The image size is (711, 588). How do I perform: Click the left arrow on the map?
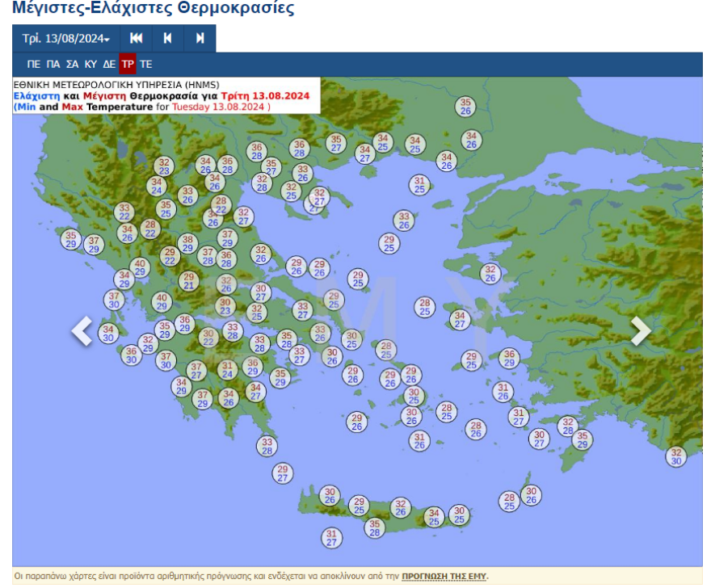click(82, 330)
